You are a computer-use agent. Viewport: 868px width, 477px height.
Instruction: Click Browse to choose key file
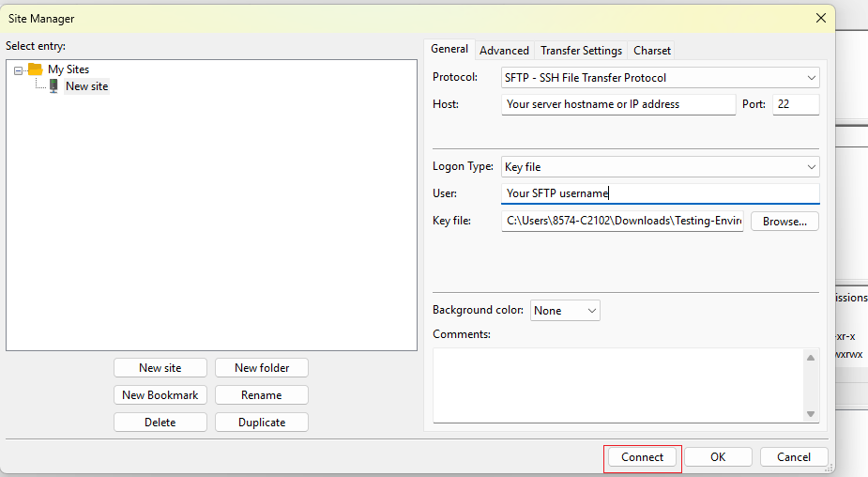[x=784, y=221]
